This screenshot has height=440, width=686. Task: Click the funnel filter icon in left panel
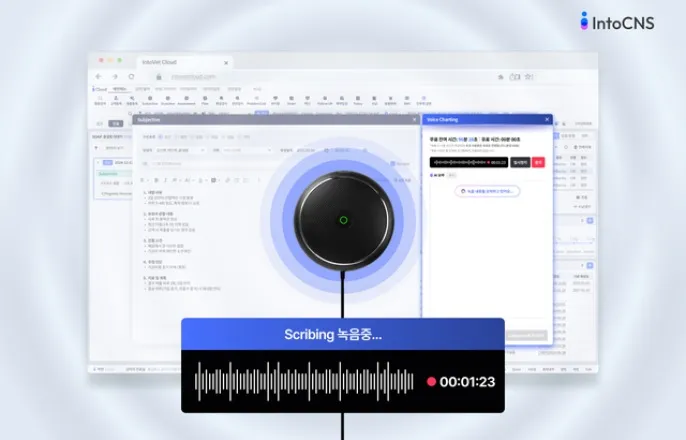tap(96, 148)
